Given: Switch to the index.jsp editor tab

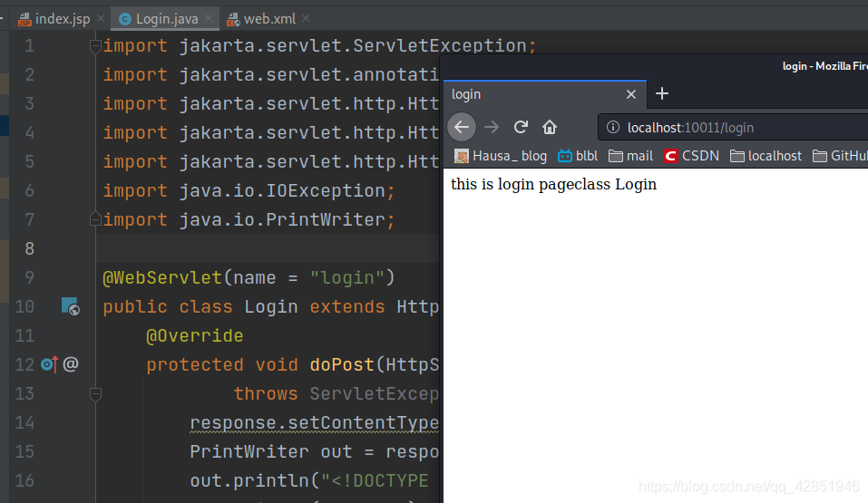Looking at the screenshot, I should pos(54,19).
